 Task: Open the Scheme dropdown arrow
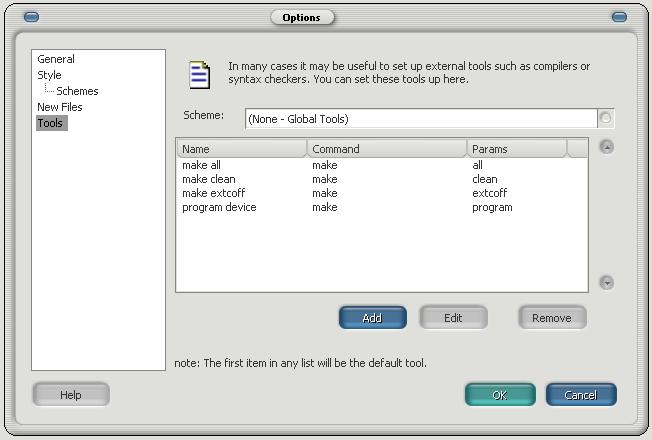605,119
